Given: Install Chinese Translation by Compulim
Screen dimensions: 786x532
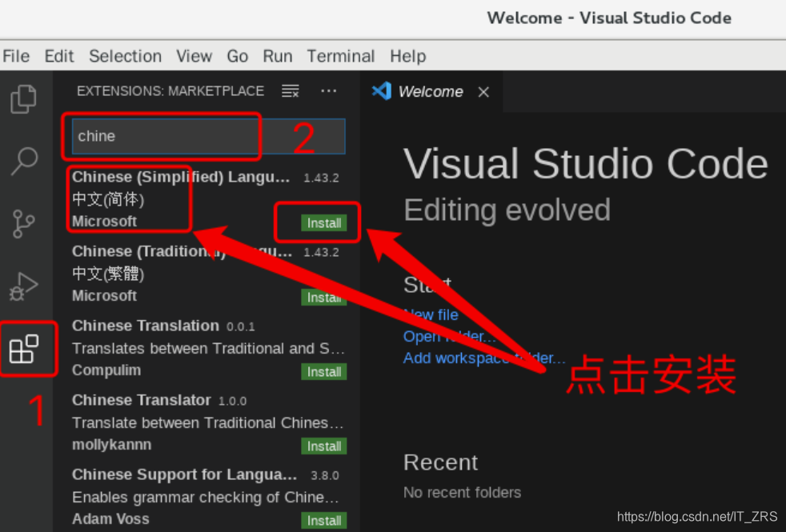Looking at the screenshot, I should click(x=324, y=372).
